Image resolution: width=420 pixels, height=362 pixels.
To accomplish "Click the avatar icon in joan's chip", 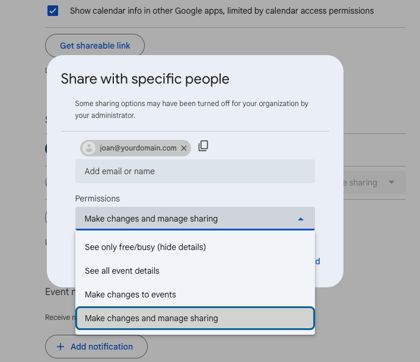I will point(89,148).
